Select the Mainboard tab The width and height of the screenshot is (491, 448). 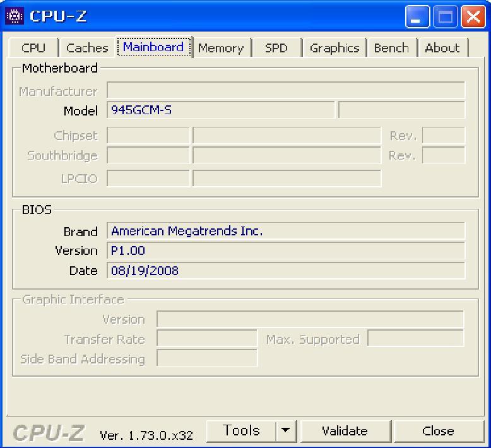pos(153,47)
